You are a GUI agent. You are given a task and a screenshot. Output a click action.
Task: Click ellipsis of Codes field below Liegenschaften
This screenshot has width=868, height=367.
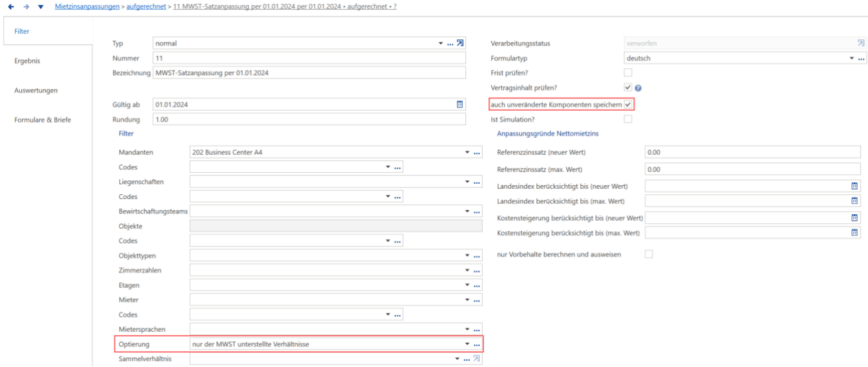tap(397, 197)
